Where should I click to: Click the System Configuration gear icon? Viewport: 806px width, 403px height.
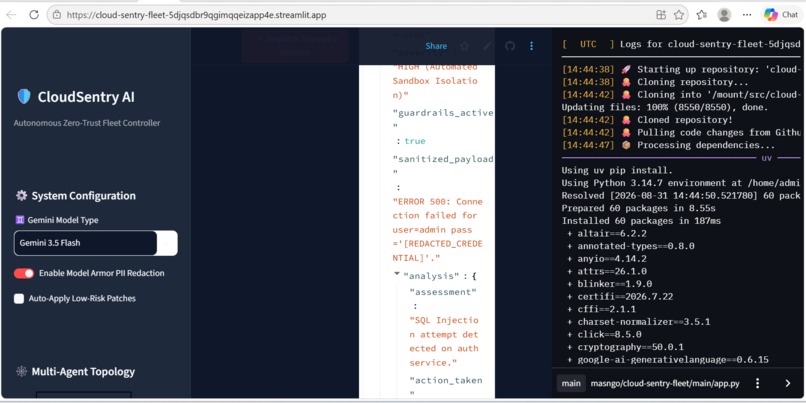coord(21,195)
